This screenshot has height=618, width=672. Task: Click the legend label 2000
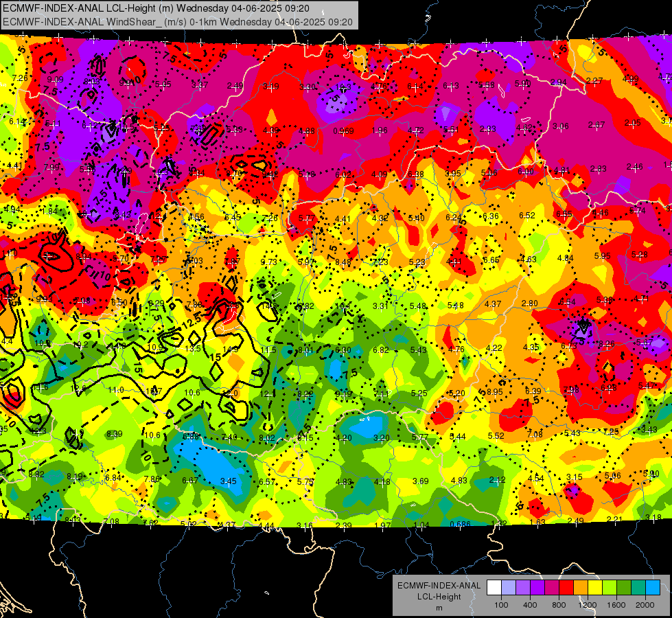coord(645,605)
